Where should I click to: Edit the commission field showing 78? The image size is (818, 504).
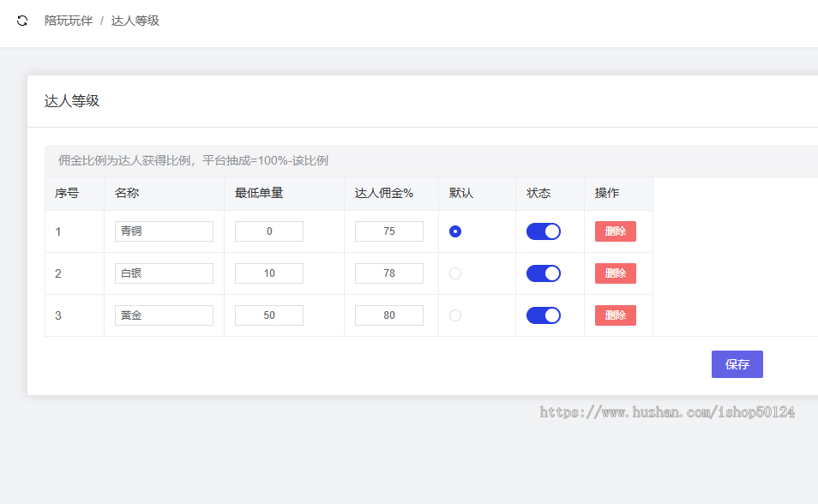[388, 273]
